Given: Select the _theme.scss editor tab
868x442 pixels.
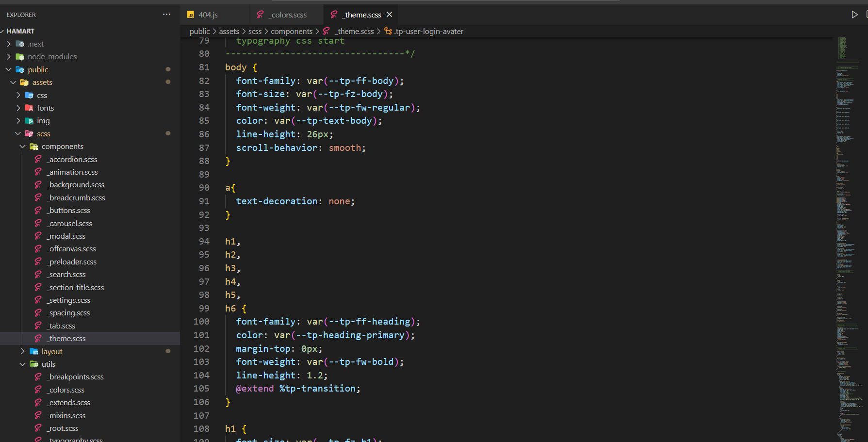Looking at the screenshot, I should click(361, 15).
